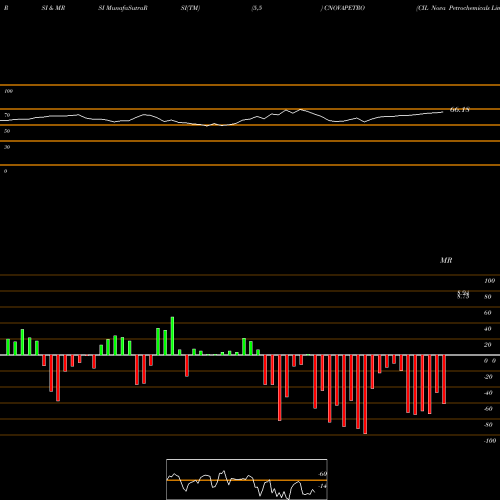Image resolution: width=500 pixels, height=500 pixels.
Task: Click the 'SI & MR' header text
Action: click(53, 8)
